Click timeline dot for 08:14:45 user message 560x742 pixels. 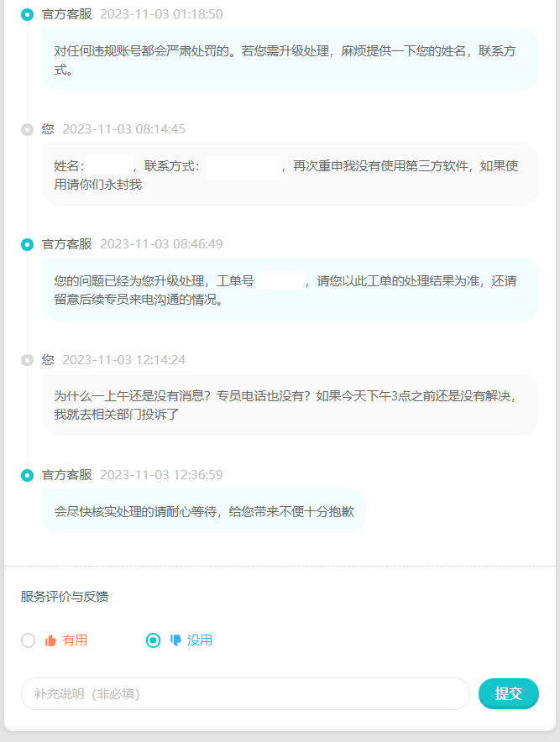click(x=28, y=129)
